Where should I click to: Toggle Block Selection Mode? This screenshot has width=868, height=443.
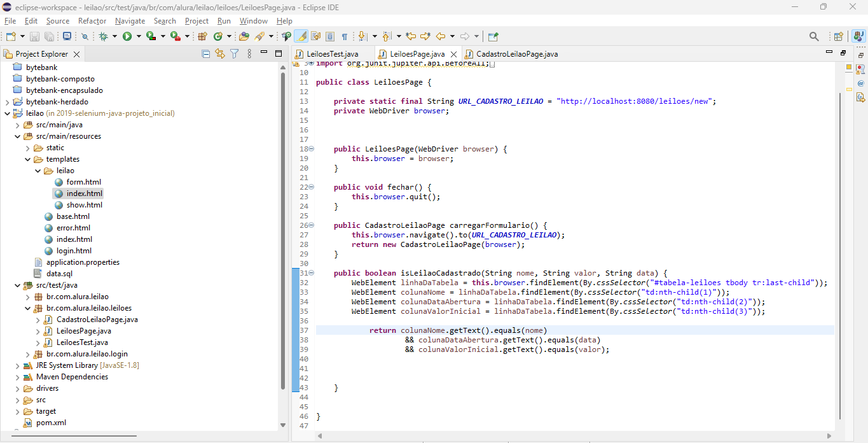(330, 36)
